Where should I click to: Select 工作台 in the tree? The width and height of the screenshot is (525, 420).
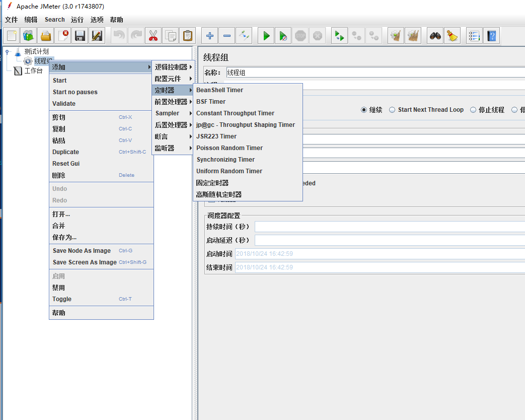pos(33,71)
